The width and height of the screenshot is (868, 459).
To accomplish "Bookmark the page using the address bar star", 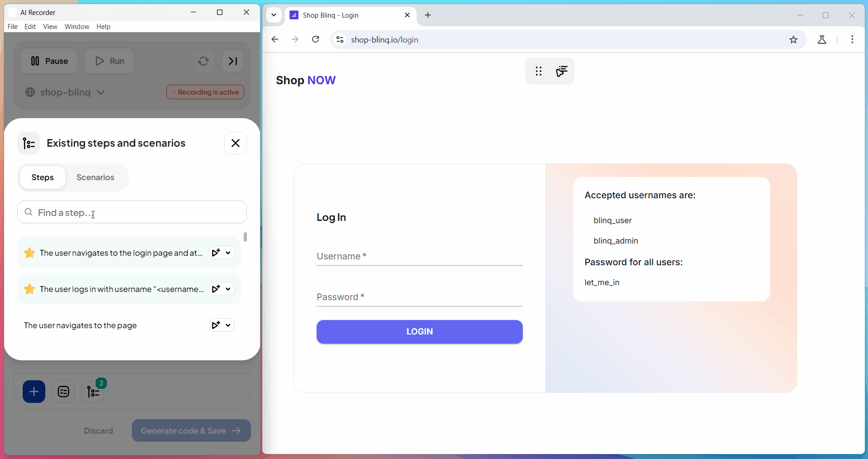I will click(794, 39).
